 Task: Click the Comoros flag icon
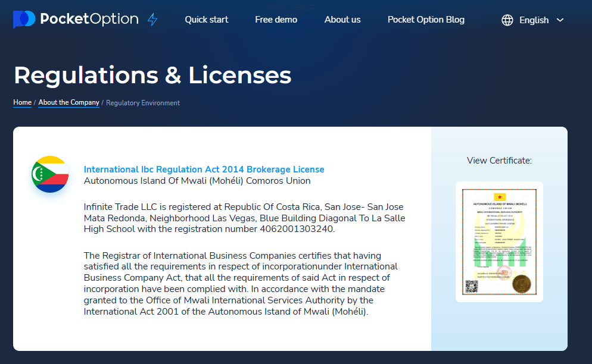tap(50, 174)
